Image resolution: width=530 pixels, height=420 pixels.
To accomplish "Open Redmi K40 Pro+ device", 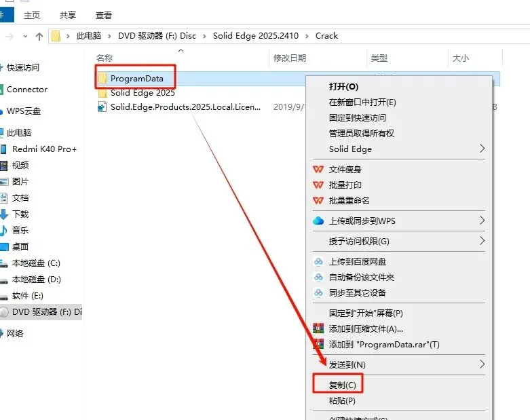I will [x=44, y=149].
